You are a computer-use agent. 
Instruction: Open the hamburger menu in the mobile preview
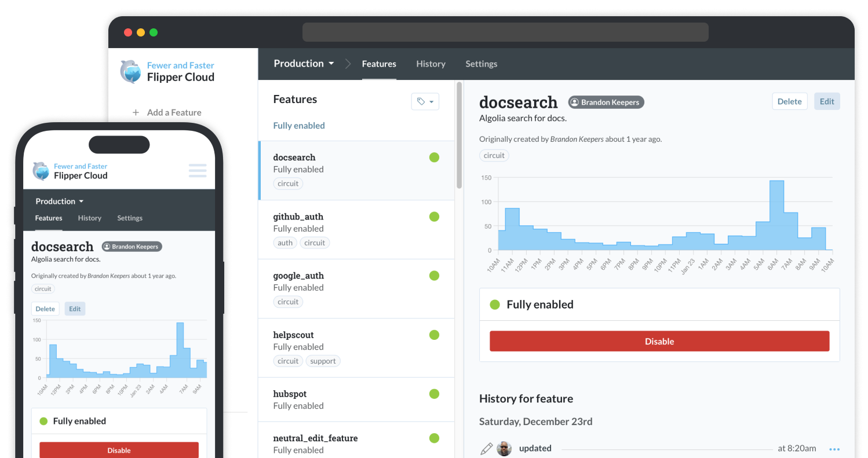click(x=198, y=170)
